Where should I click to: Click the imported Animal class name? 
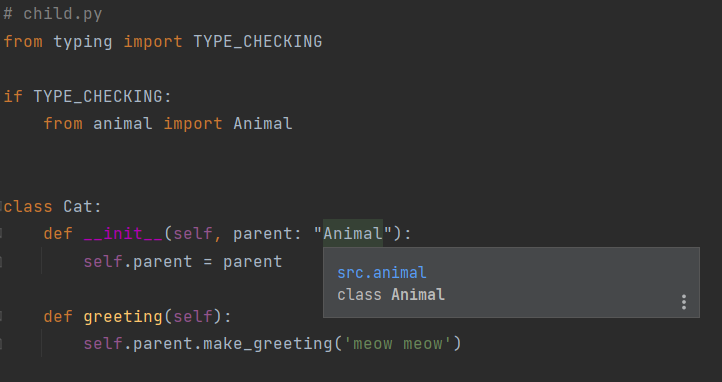click(262, 123)
